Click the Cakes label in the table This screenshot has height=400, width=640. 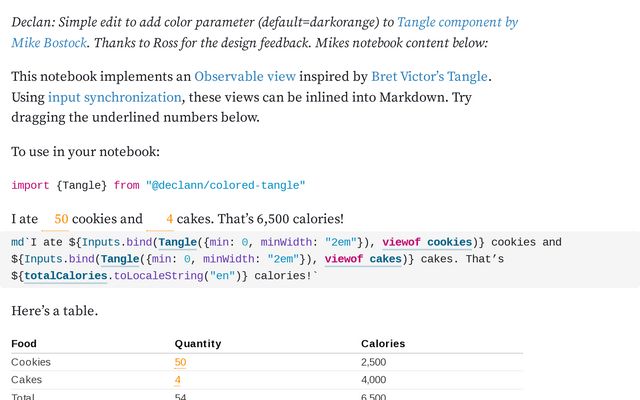(x=27, y=380)
